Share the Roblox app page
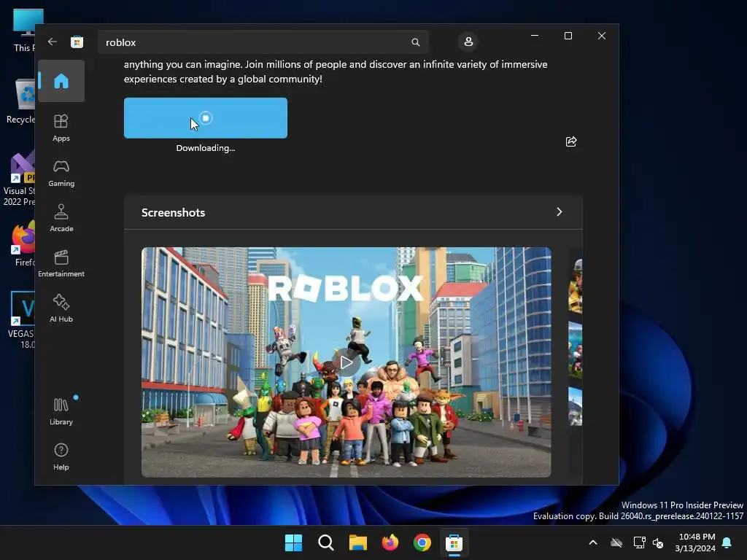The image size is (747, 560). tap(570, 141)
